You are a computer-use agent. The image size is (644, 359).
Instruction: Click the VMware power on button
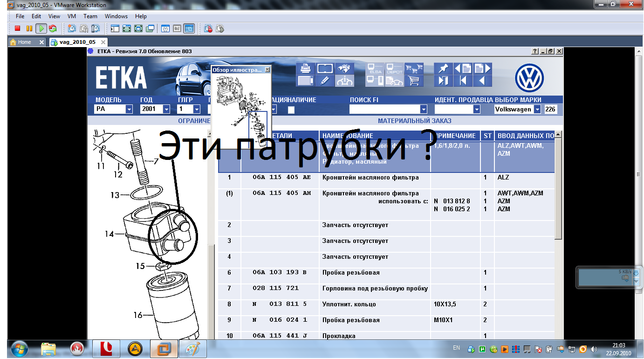[41, 28]
